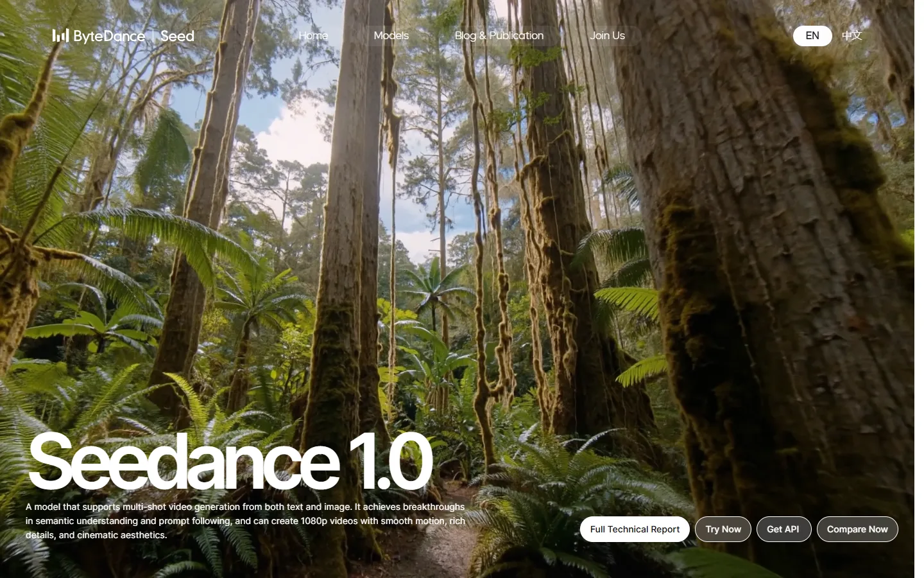
Task: Click the Try Now button
Action: tap(723, 529)
